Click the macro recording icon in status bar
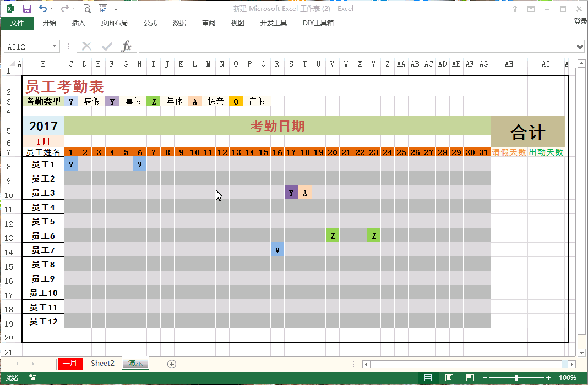Viewport: 588px width, 385px height. coord(32,378)
